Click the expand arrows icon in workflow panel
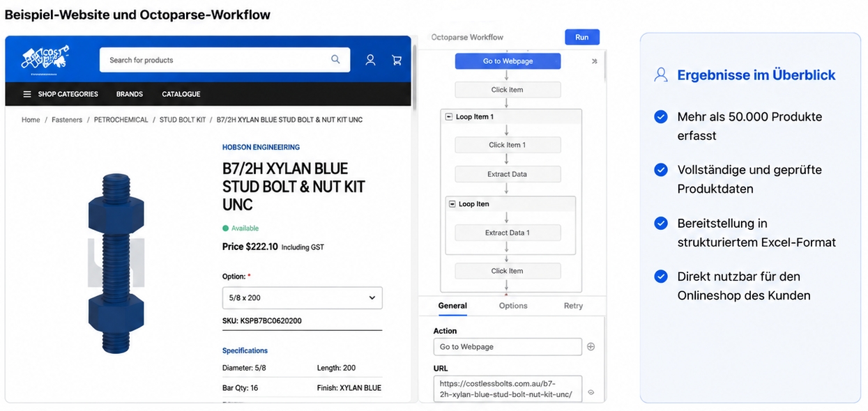868x411 pixels. coord(595,61)
